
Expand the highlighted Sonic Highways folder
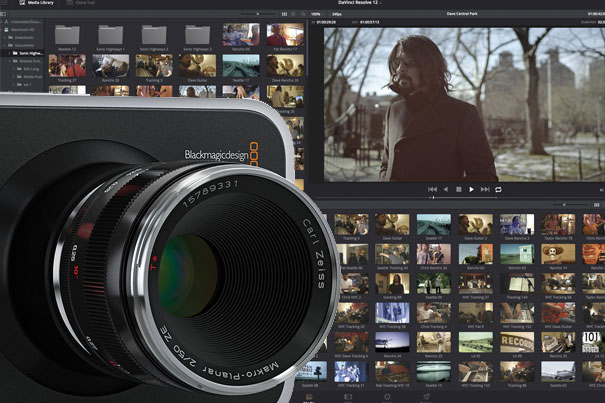coord(10,53)
